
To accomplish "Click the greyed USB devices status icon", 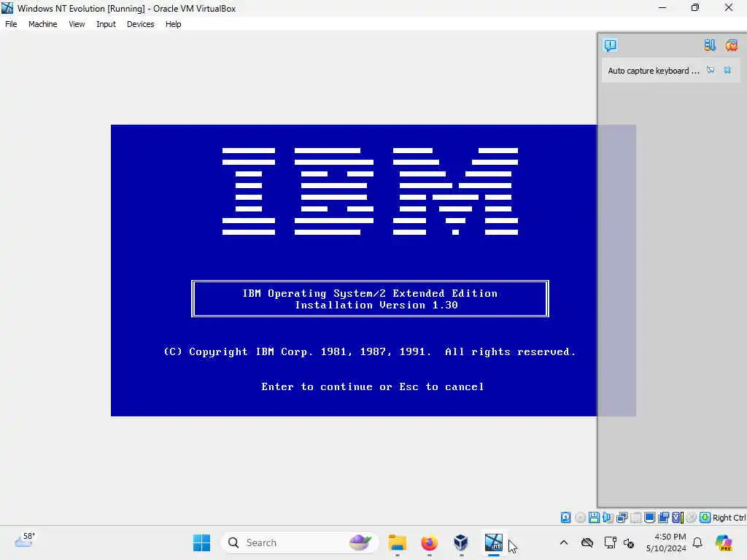I will [635, 518].
